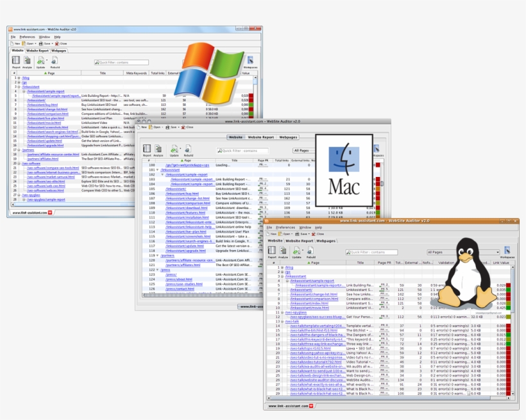Close project tab in Linux window footer
Viewport: 526px width, 420px height.
click(311, 406)
